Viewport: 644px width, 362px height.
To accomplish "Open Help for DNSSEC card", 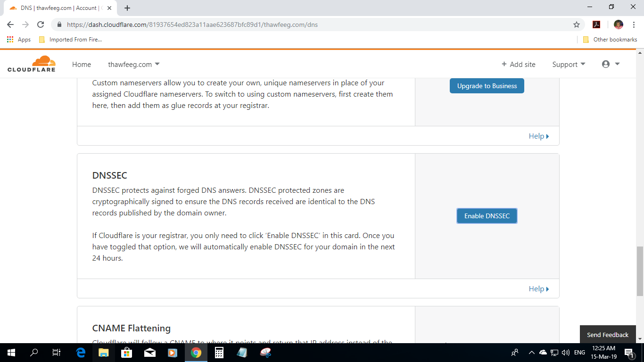I will [x=539, y=289].
